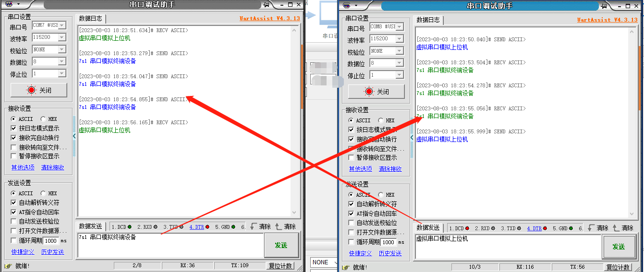The image size is (644, 272).
Task: Click the send text field in left window
Action: [170, 244]
